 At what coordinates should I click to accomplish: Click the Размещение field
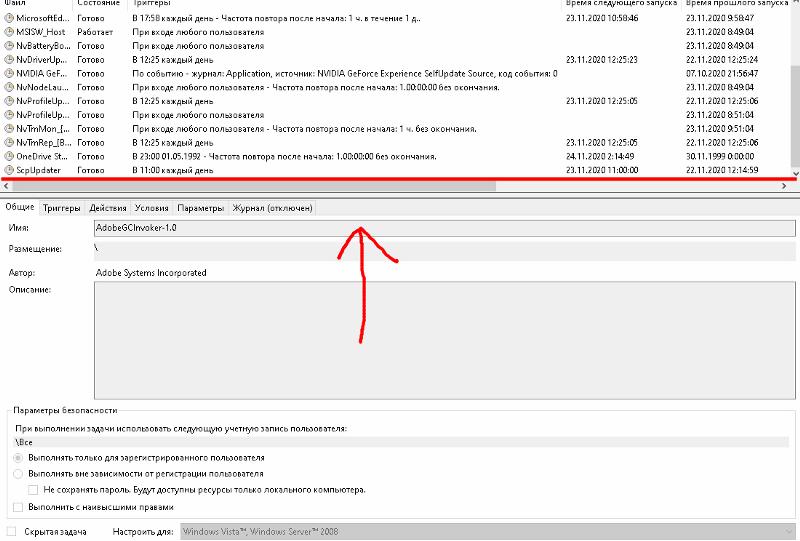(x=444, y=250)
